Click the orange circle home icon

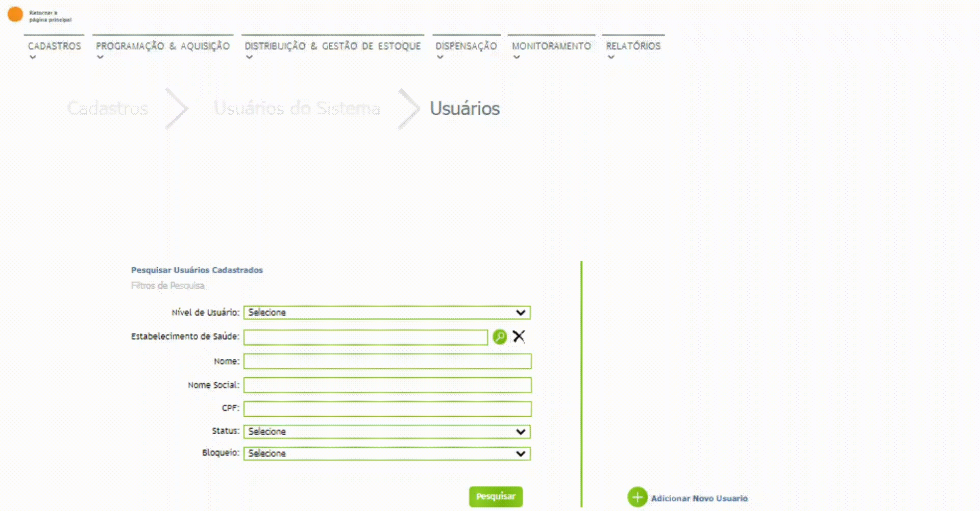pos(15,15)
